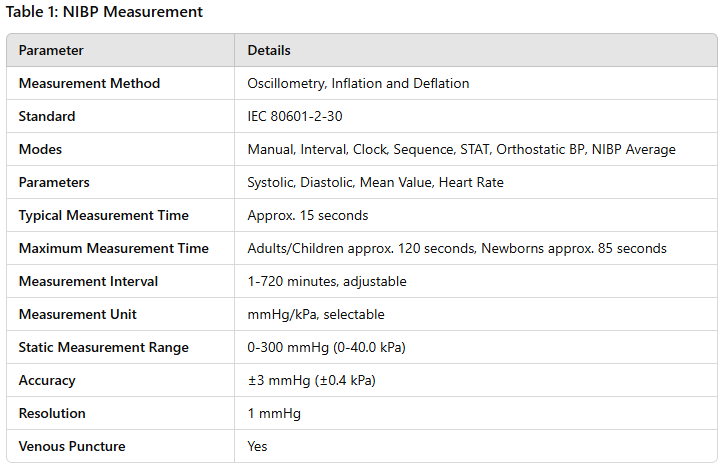The width and height of the screenshot is (720, 465).
Task: Click the 1 mmHg resolution value
Action: (274, 414)
